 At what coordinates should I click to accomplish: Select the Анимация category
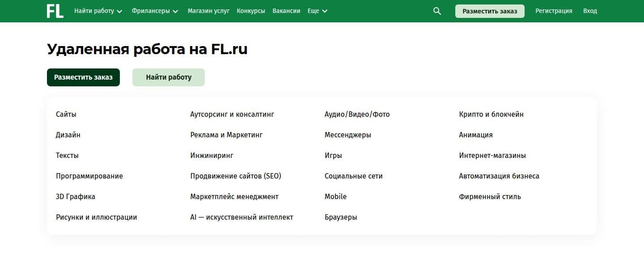(476, 135)
